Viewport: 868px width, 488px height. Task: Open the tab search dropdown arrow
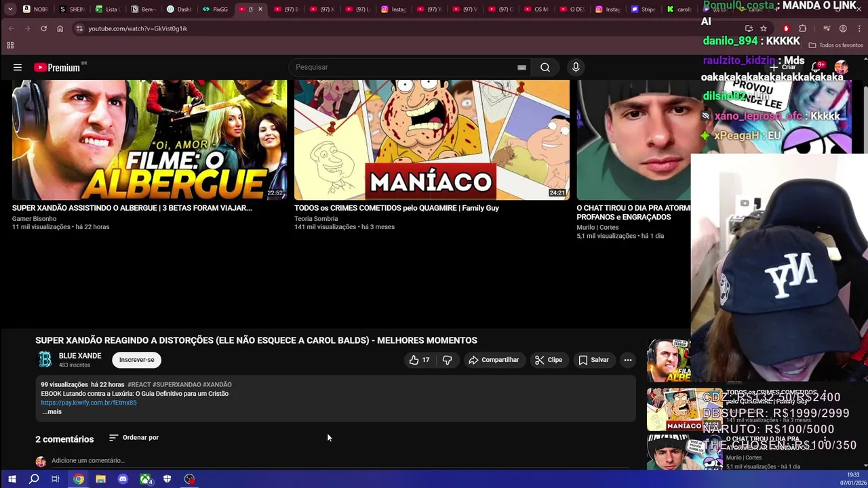pyautogui.click(x=9, y=9)
